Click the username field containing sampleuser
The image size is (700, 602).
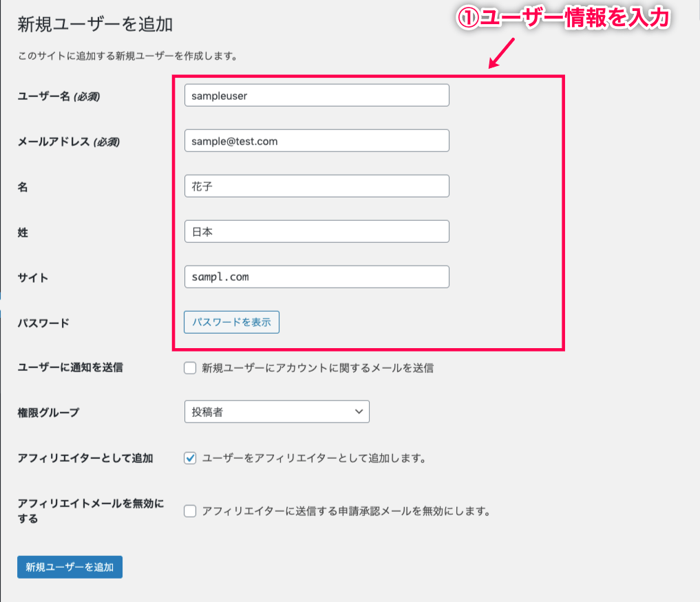tap(317, 96)
